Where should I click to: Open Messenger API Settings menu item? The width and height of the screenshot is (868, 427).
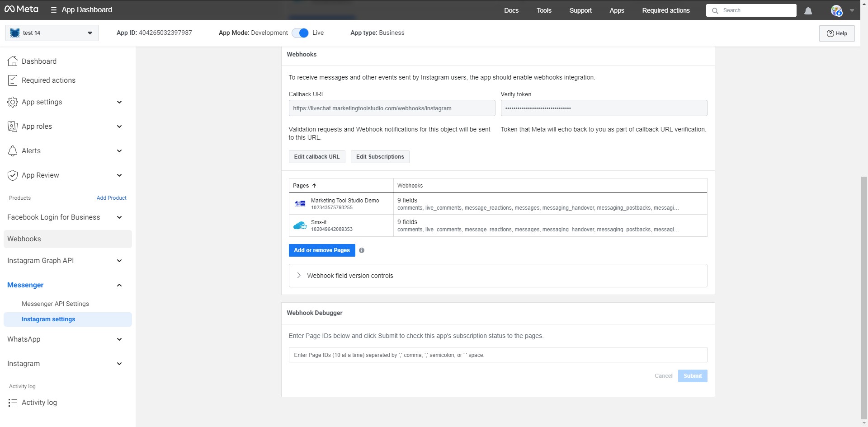pos(55,304)
